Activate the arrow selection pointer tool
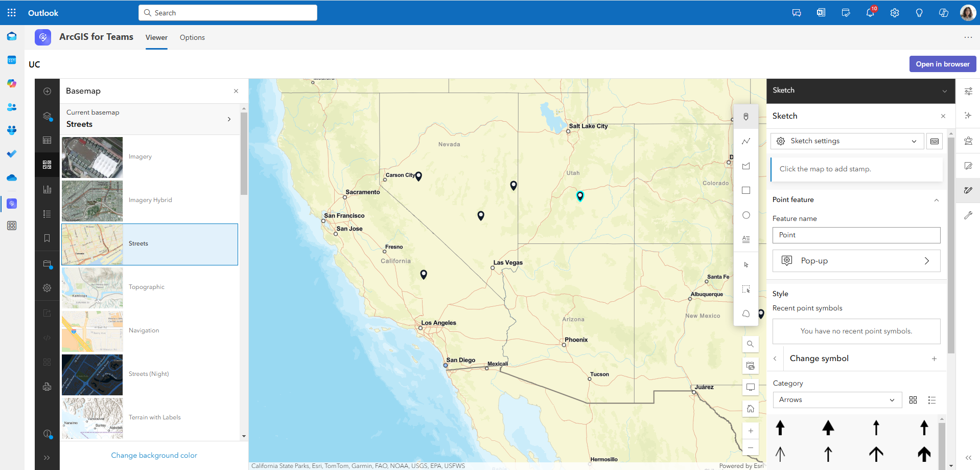The height and width of the screenshot is (470, 980). point(746,265)
